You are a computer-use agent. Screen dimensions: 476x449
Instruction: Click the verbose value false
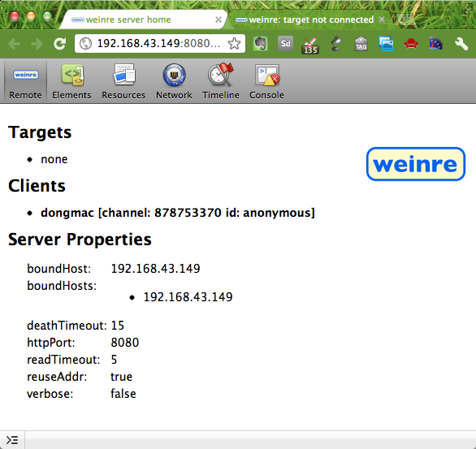pyautogui.click(x=123, y=394)
